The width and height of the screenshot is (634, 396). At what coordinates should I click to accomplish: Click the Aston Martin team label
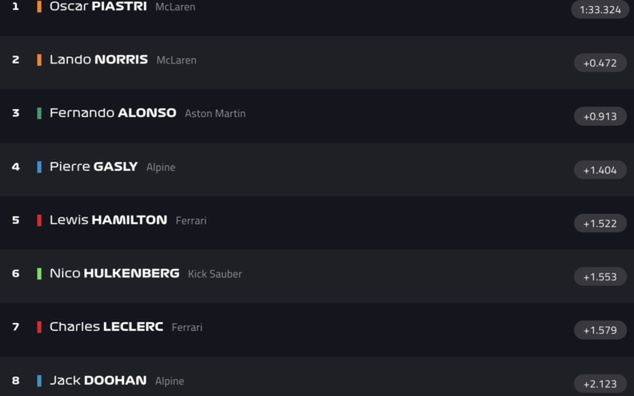point(215,114)
